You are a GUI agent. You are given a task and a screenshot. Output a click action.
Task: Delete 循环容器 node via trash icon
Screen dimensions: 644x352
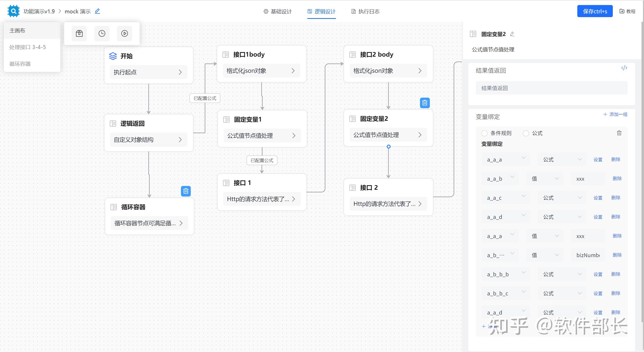click(x=186, y=191)
